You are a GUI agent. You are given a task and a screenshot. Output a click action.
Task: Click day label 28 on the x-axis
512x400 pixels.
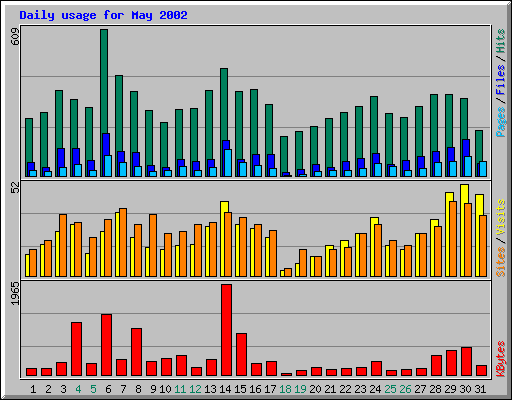tap(435, 389)
